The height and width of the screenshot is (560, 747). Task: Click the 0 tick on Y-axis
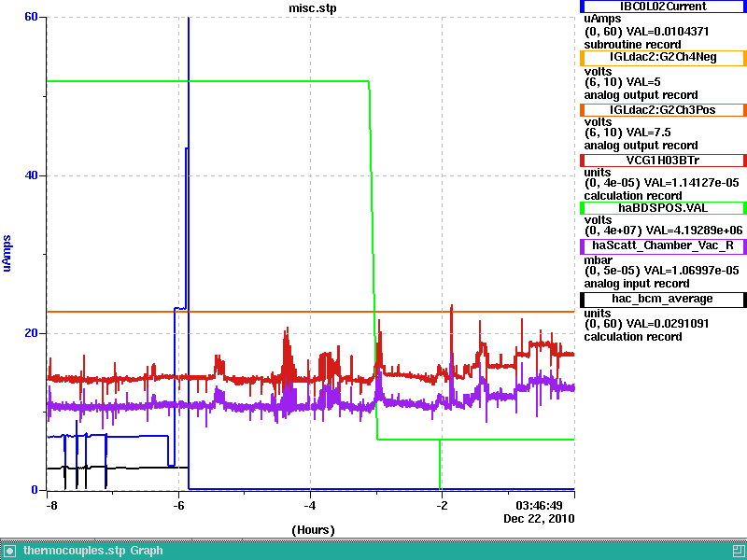35,489
